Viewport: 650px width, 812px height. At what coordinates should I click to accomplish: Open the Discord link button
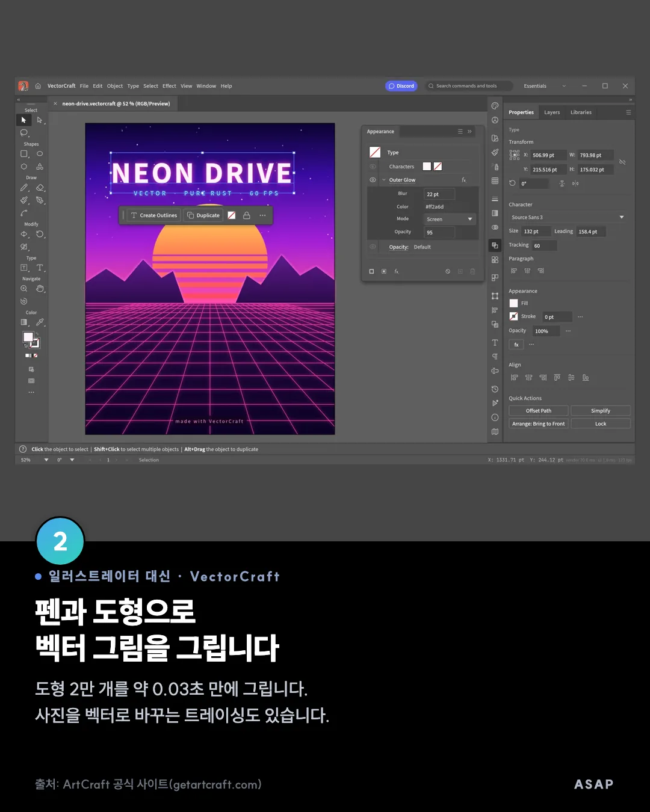tap(401, 86)
